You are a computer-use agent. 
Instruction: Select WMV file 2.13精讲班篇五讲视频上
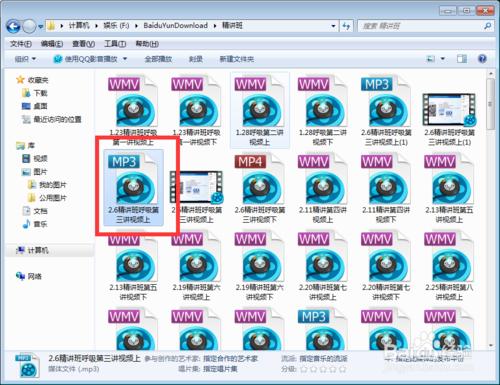[449, 188]
